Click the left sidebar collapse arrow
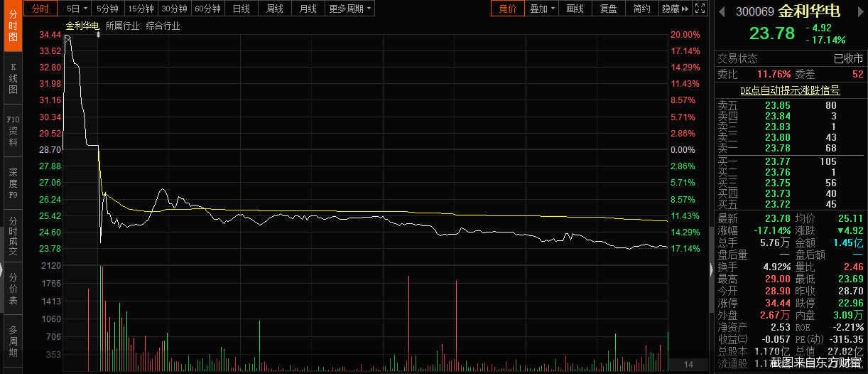This screenshot has height=374, width=868. 2,269
